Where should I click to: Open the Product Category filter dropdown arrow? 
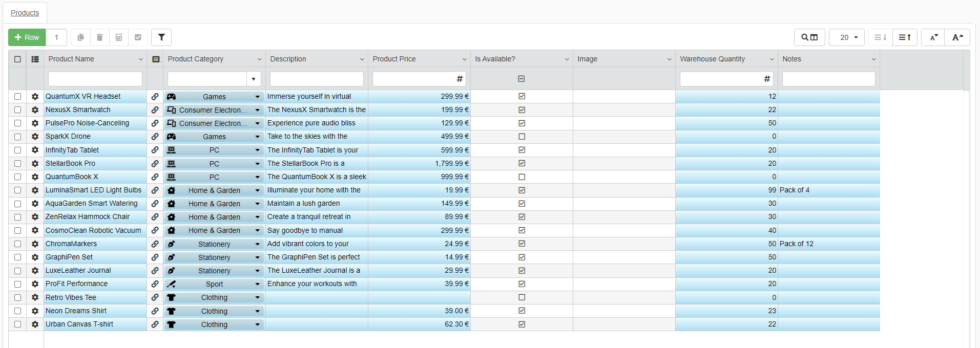click(x=254, y=79)
